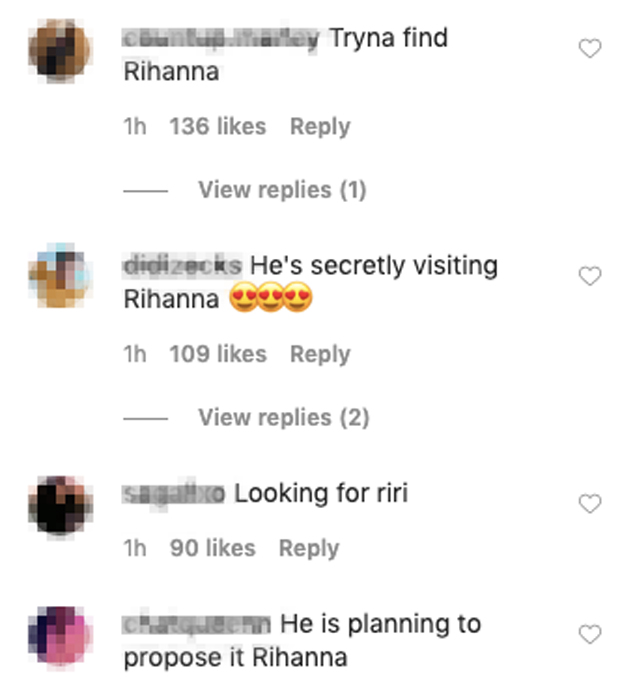Open avatar of "secretly visiting Rihanna" commenter
This screenshot has height=683, width=620.
click(x=60, y=276)
